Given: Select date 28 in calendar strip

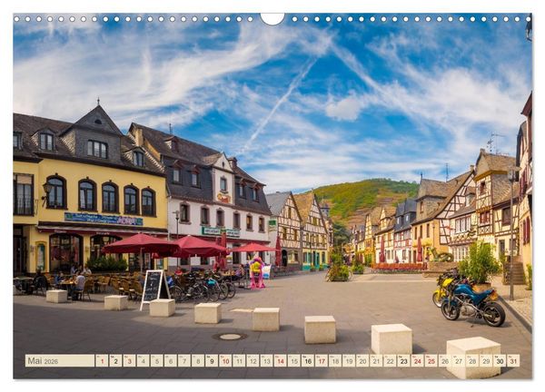Looking at the screenshot, I should coord(472,361).
